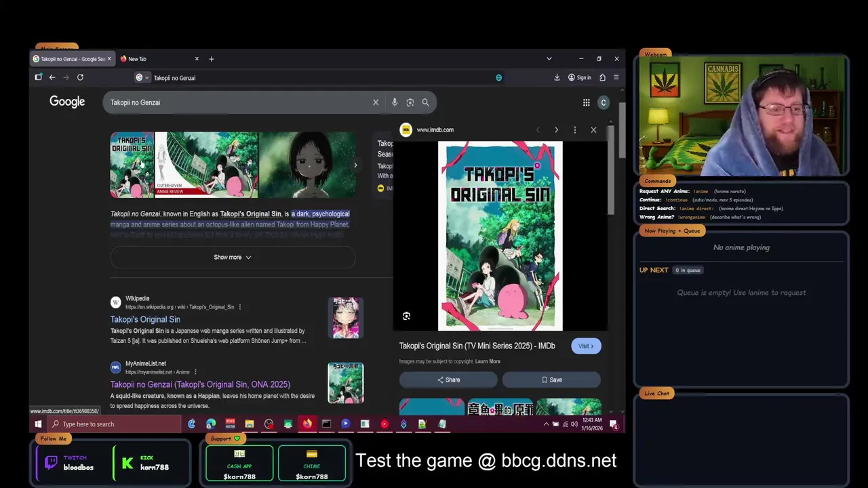Save the image with Save button
The width and height of the screenshot is (868, 488).
coord(551,380)
